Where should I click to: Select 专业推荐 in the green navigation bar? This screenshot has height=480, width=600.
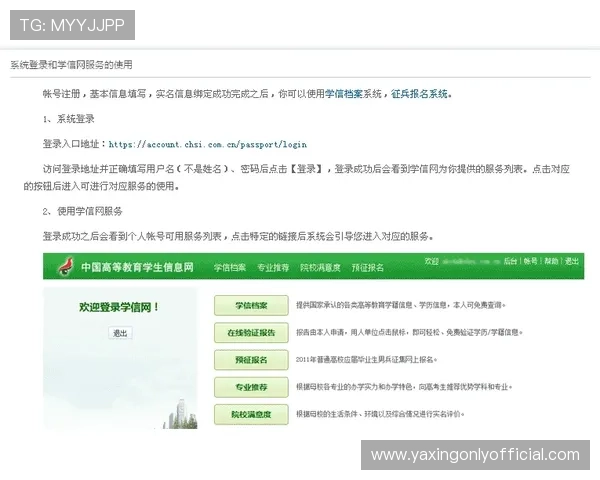tap(273, 268)
